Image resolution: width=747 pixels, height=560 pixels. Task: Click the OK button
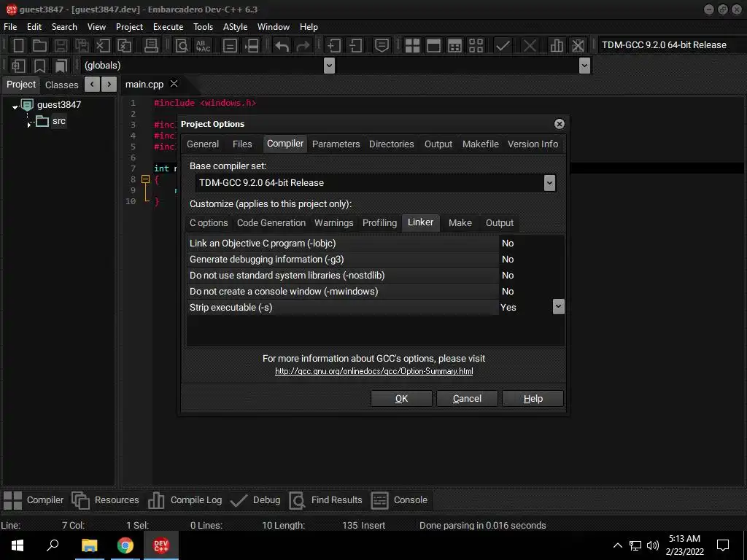point(402,399)
